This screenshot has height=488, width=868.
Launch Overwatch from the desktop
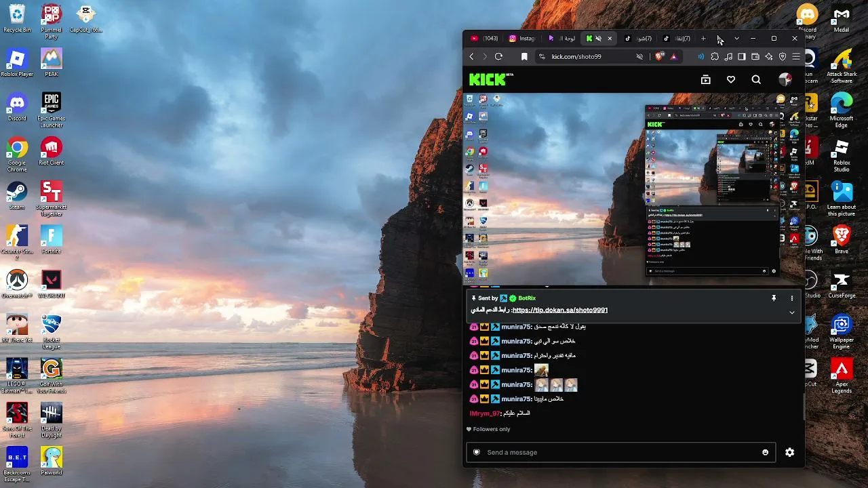pyautogui.click(x=17, y=283)
